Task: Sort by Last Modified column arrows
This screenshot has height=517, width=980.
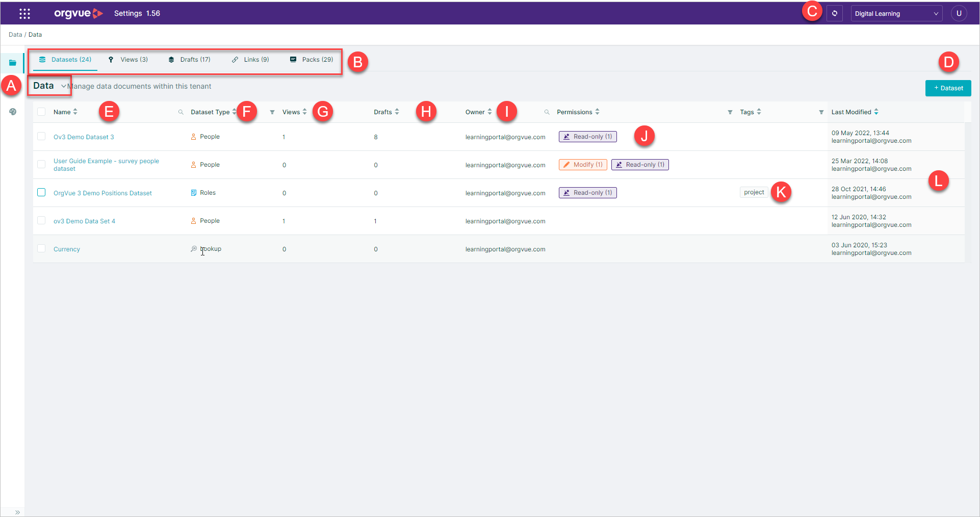Action: (x=876, y=112)
